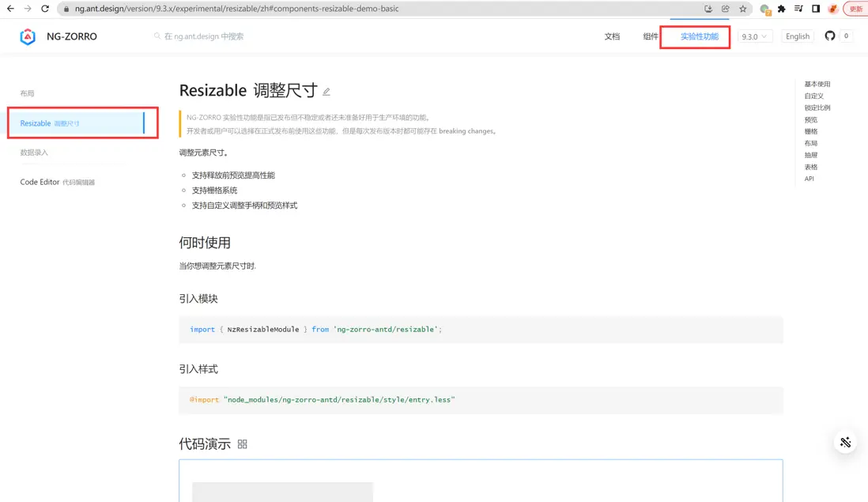Click the NG-ZORRO site title
The image size is (868, 502).
coord(72,36)
